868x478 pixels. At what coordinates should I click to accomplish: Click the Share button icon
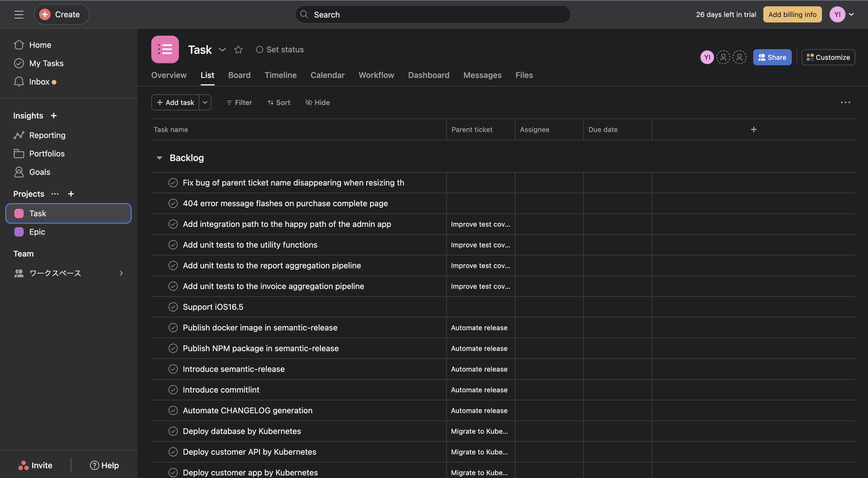pos(761,57)
